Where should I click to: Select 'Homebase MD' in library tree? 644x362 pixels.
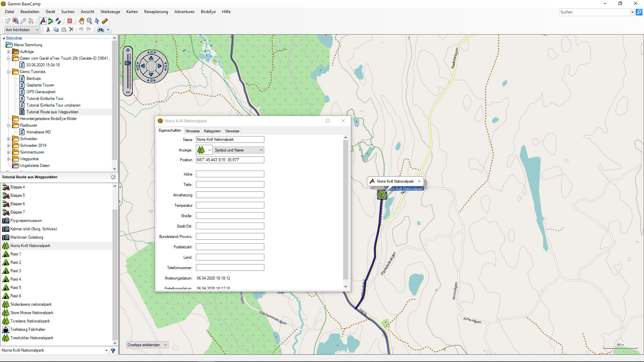(39, 132)
